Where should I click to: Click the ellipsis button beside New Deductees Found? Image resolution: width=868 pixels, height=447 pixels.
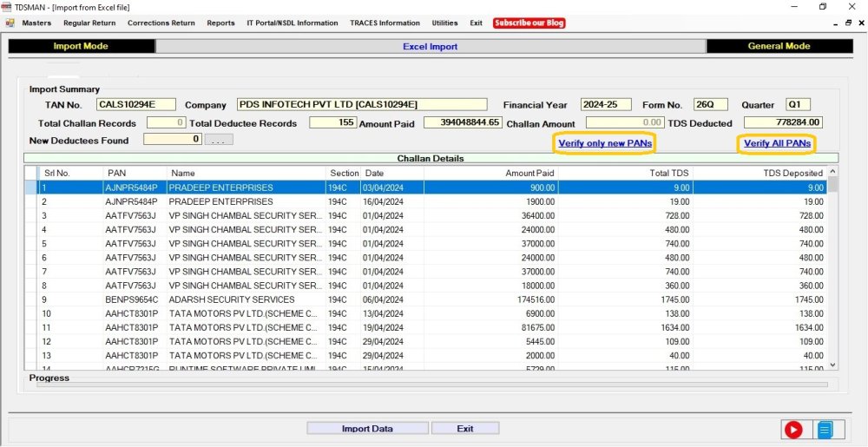218,140
